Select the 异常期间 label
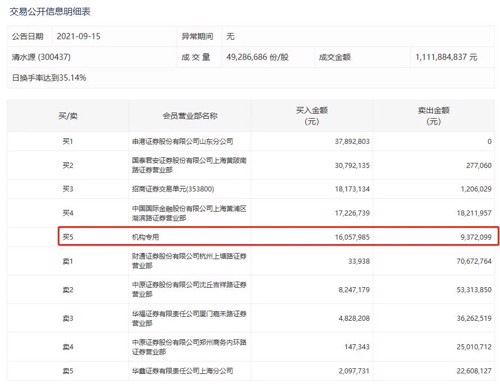This screenshot has height=384, width=500. 197,36
